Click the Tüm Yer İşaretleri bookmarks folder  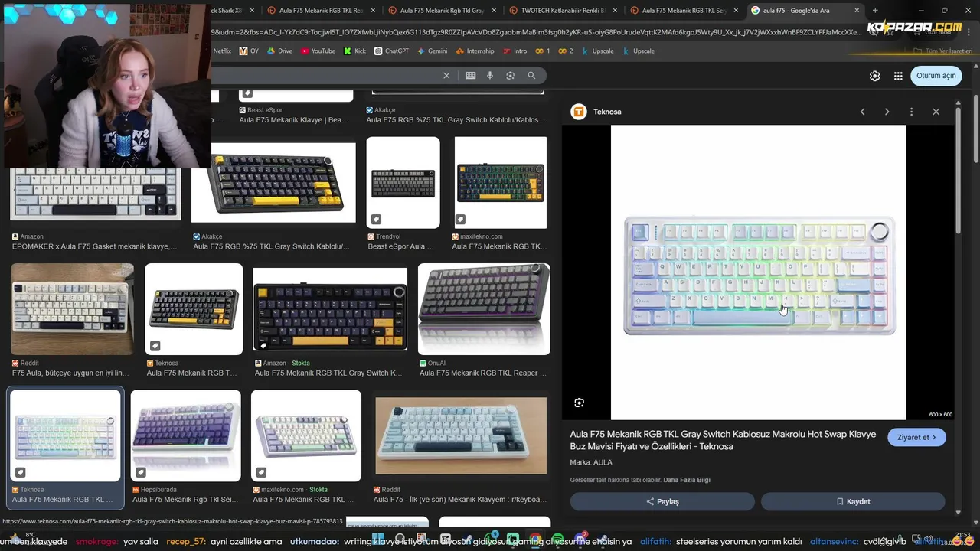[942, 51]
